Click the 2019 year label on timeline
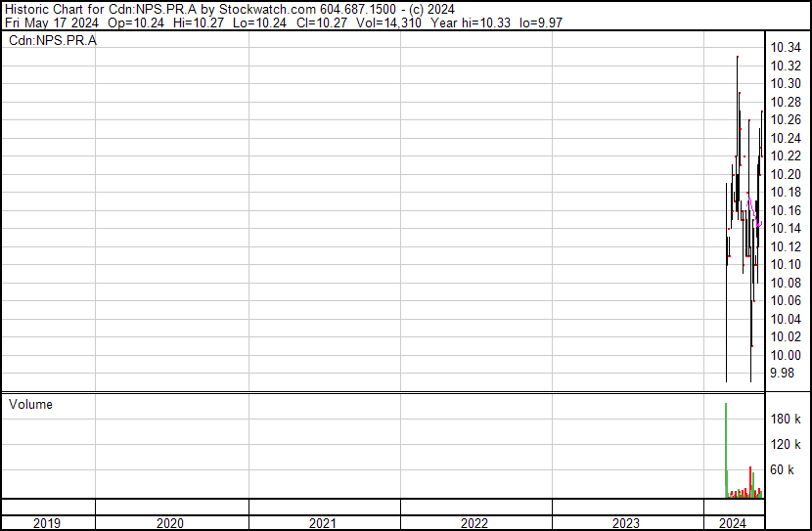The height and width of the screenshot is (531, 812). point(47,523)
